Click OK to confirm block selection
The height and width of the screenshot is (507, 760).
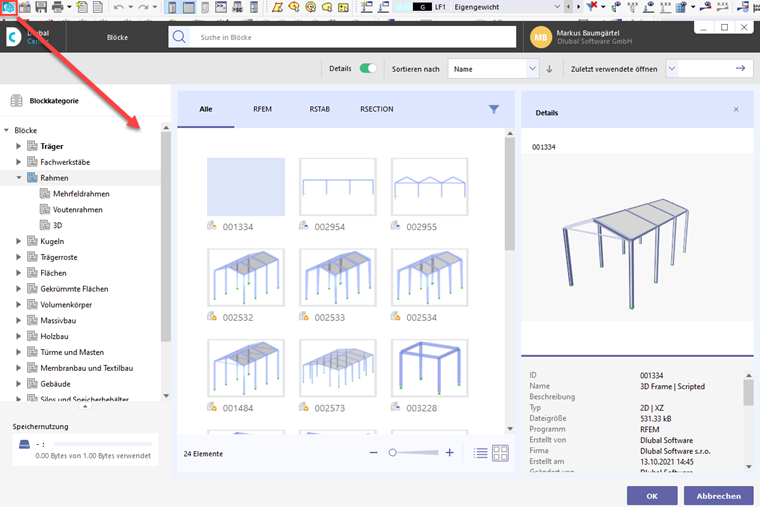tap(652, 496)
